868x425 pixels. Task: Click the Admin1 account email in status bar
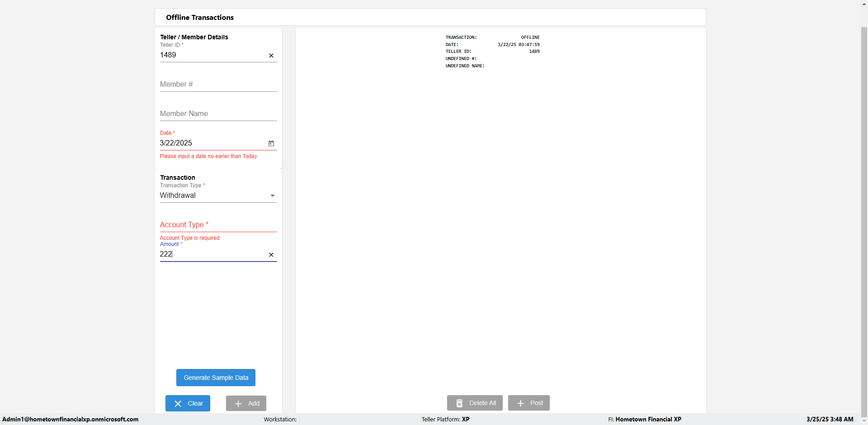tap(71, 419)
